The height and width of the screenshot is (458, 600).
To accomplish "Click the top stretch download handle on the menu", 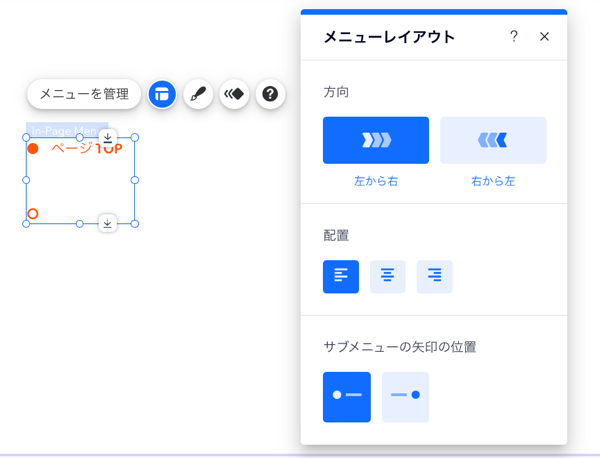I will (108, 138).
